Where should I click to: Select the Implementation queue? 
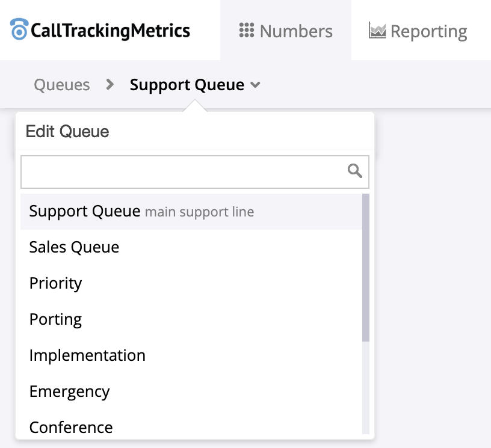(87, 355)
